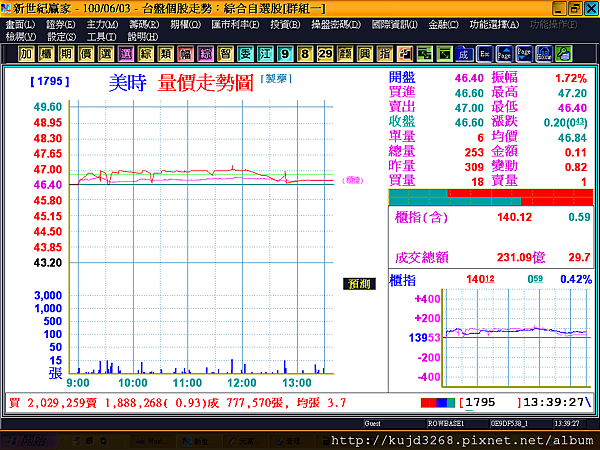Image resolution: width=600 pixels, height=450 pixels.
Task: Click the orange window-switch toolbar icon
Action: coord(404,54)
